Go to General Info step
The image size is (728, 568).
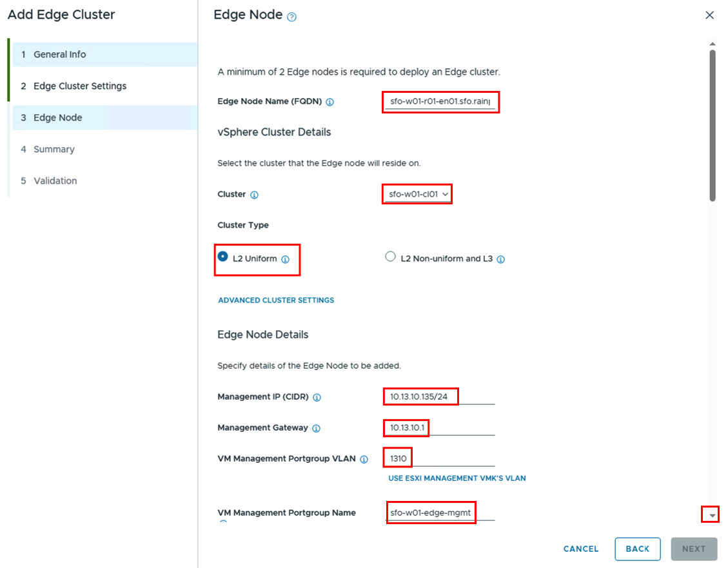pyautogui.click(x=59, y=54)
